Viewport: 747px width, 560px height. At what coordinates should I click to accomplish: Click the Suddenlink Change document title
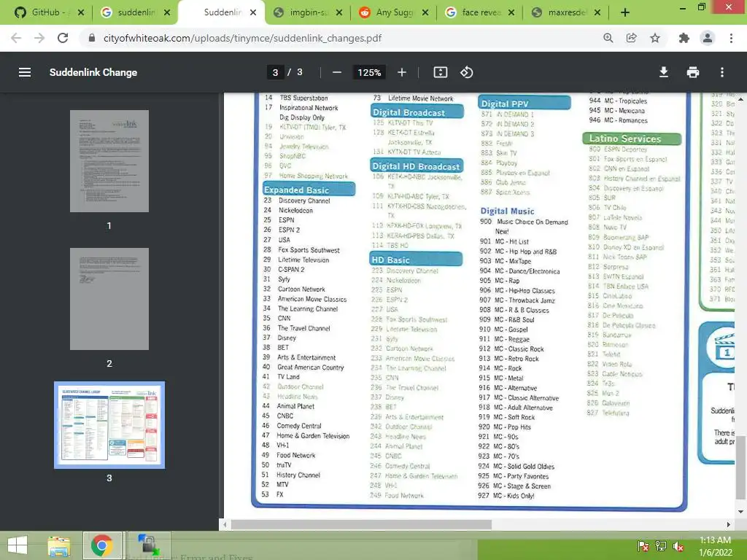tap(93, 72)
